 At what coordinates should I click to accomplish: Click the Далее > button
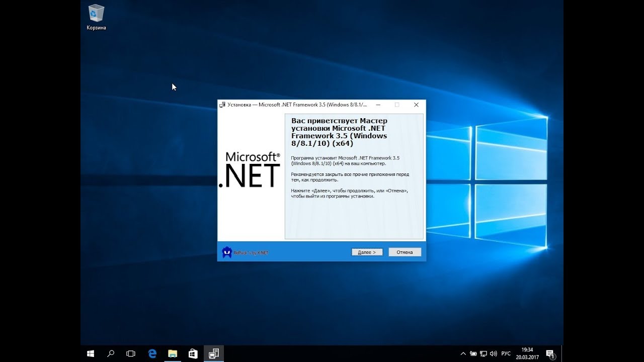(367, 252)
